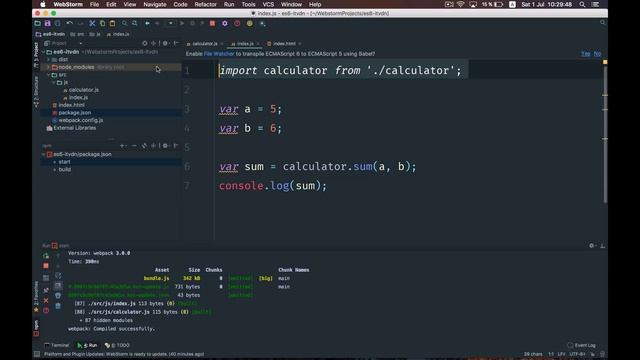This screenshot has width=640, height=360.
Task: Click the trash Clear All icon in Run panel
Action: tap(58, 305)
